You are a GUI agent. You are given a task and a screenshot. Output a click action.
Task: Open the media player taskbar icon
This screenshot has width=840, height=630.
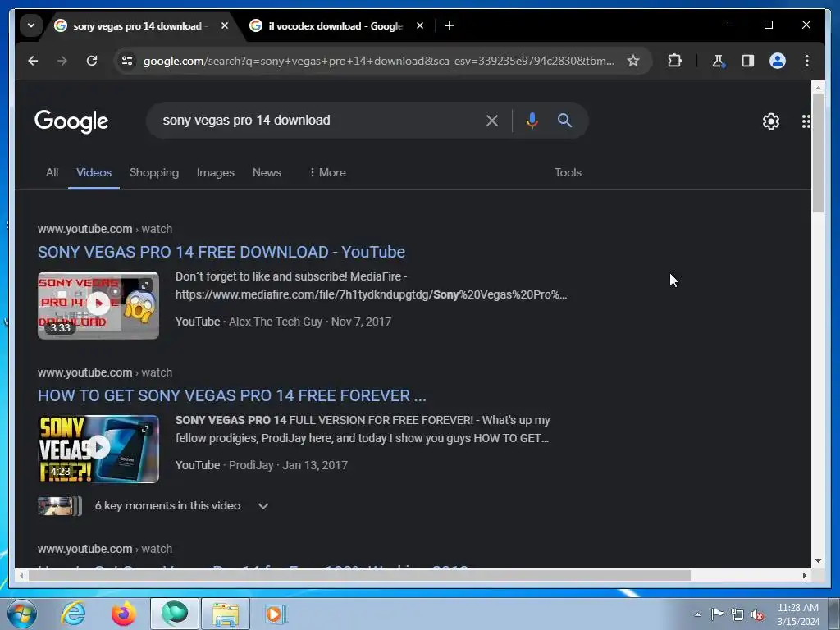tap(276, 614)
